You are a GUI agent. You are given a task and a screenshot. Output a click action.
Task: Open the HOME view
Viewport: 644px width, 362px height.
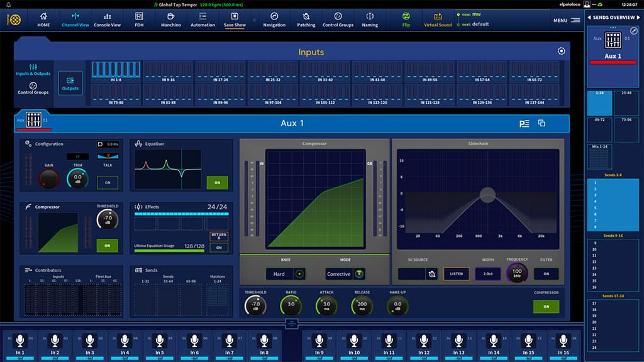click(43, 19)
